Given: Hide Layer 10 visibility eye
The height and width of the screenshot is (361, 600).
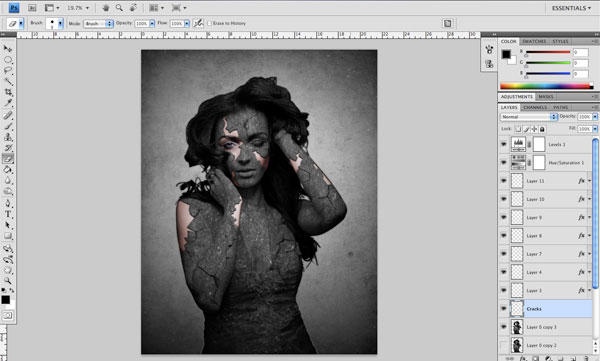Looking at the screenshot, I should [x=504, y=199].
